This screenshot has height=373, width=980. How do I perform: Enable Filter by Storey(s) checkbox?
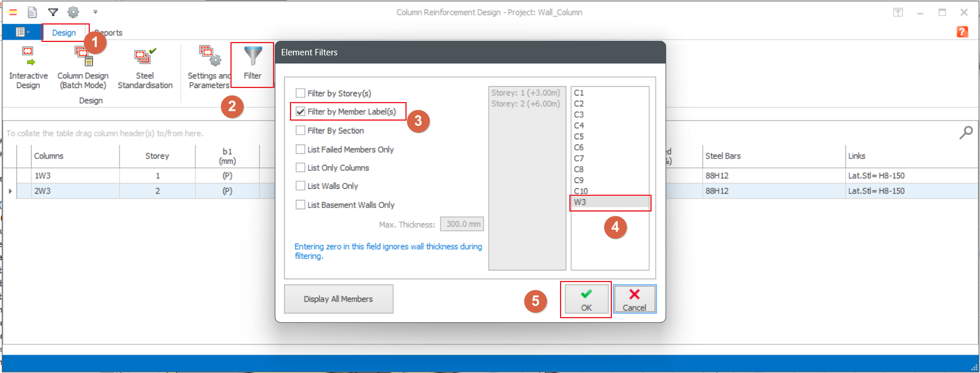[300, 93]
